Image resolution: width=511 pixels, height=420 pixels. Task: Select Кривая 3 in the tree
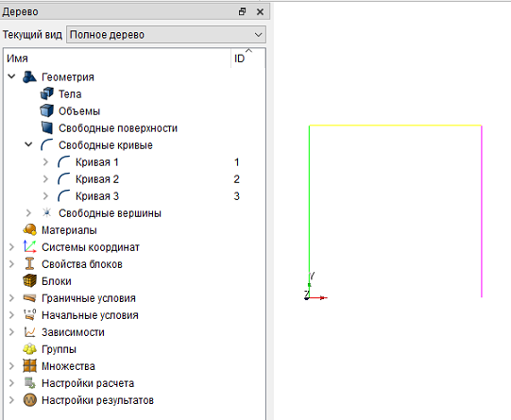pos(97,196)
